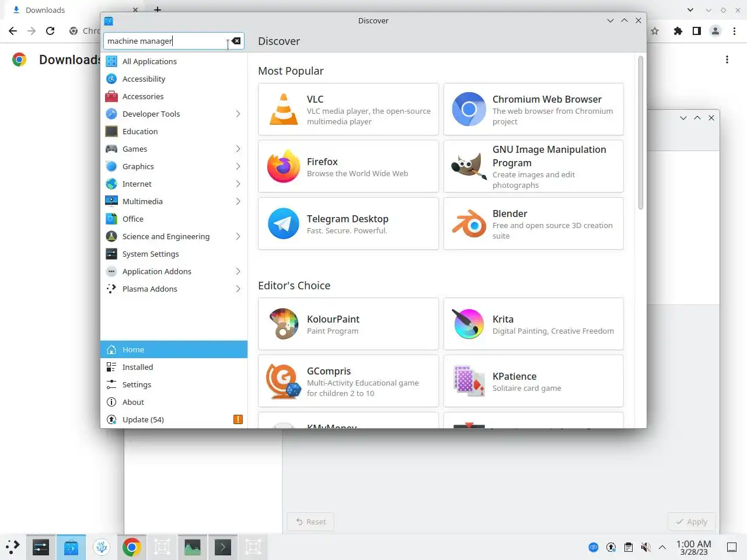This screenshot has height=560, width=747.
Task: Click the System Settings category icon
Action: tap(111, 254)
